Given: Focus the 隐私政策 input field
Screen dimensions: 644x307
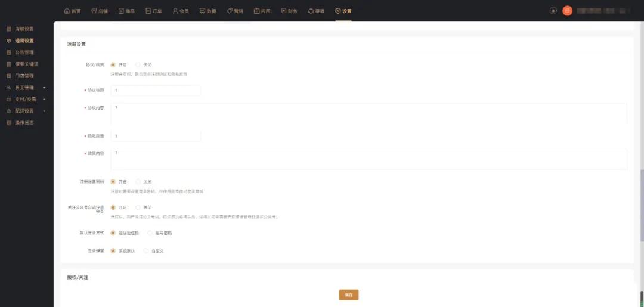Looking at the screenshot, I should (x=156, y=136).
